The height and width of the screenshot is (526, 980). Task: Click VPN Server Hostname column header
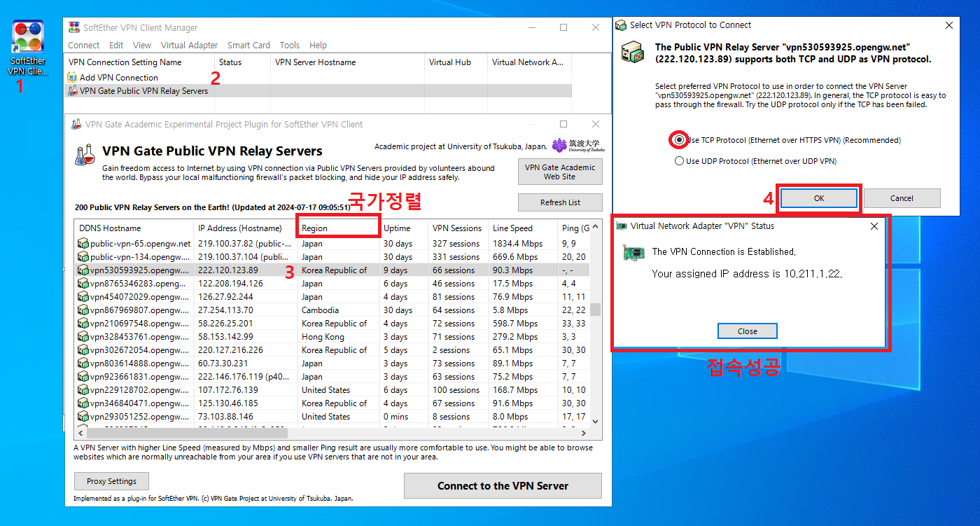point(346,62)
